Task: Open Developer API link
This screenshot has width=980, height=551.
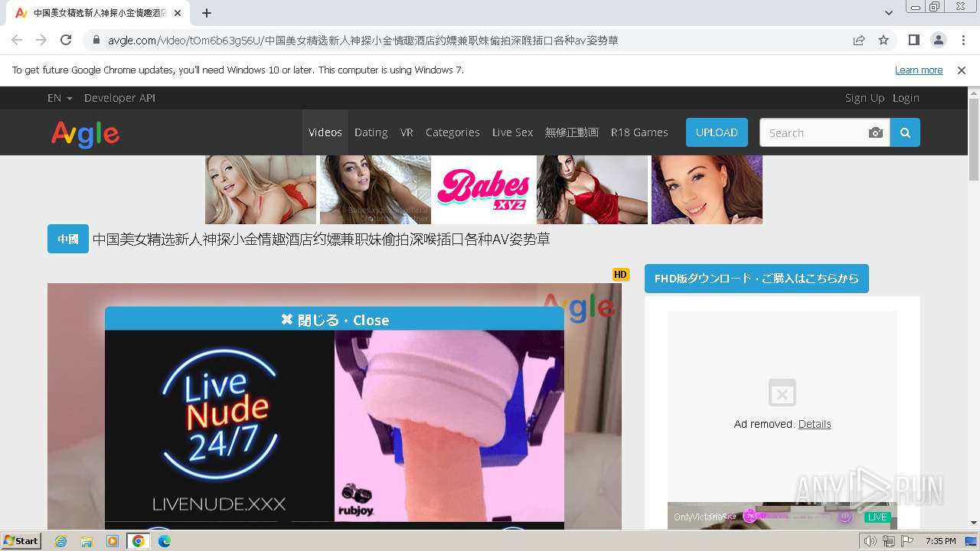Action: tap(119, 98)
